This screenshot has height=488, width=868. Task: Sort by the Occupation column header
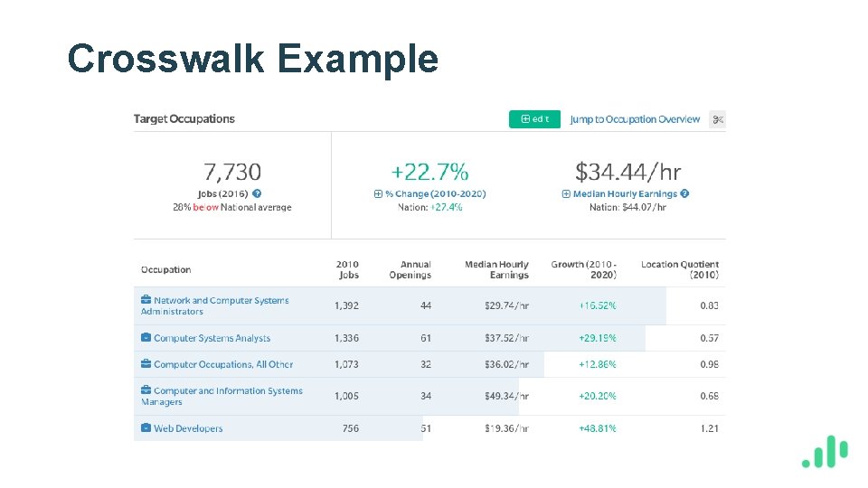tap(166, 269)
